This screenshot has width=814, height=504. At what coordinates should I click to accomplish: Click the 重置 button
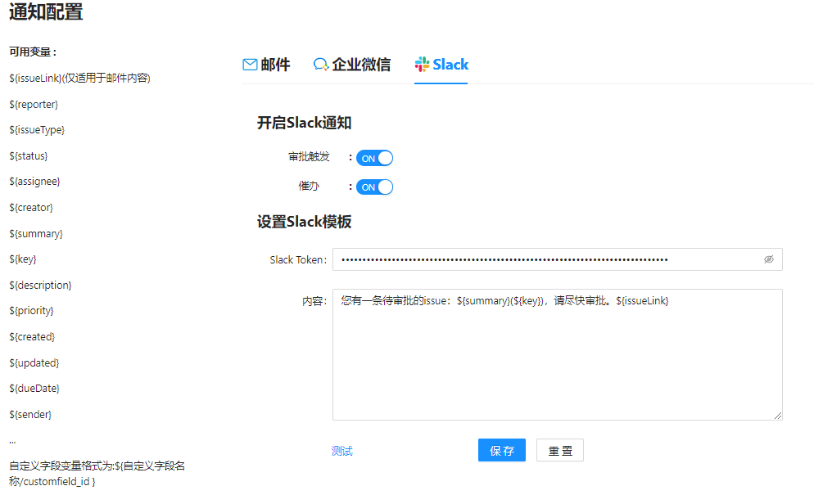[x=559, y=450]
